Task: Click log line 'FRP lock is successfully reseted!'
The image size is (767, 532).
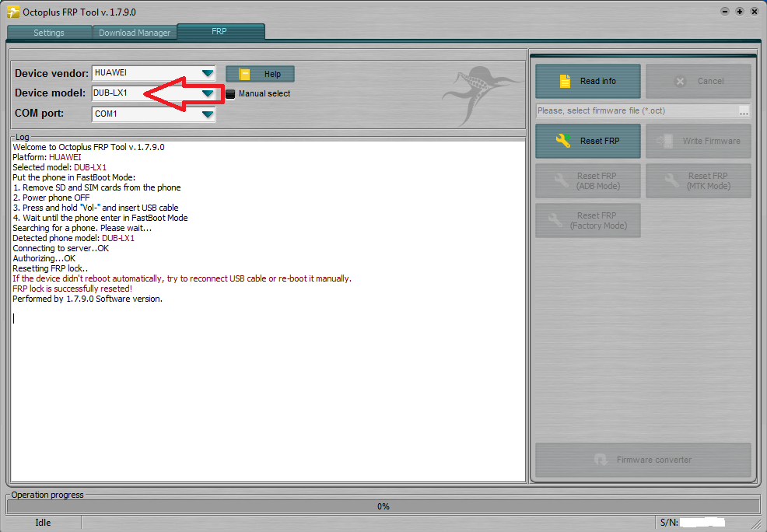Action: [x=72, y=289]
